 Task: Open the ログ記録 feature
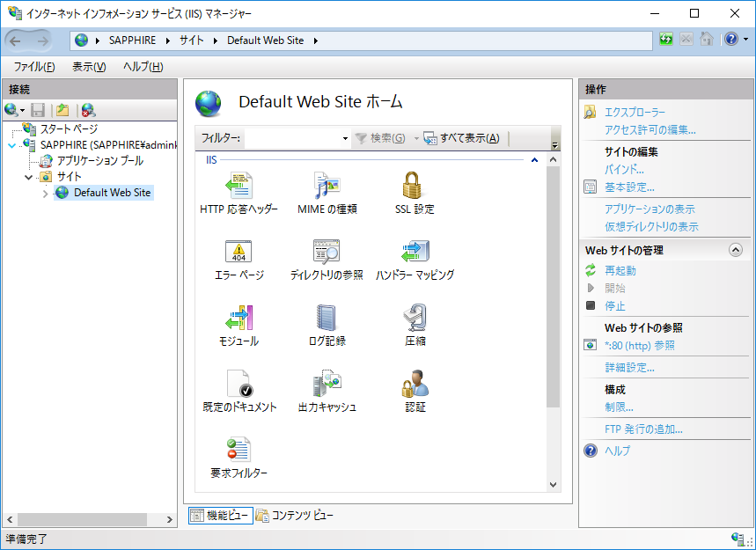(x=327, y=326)
